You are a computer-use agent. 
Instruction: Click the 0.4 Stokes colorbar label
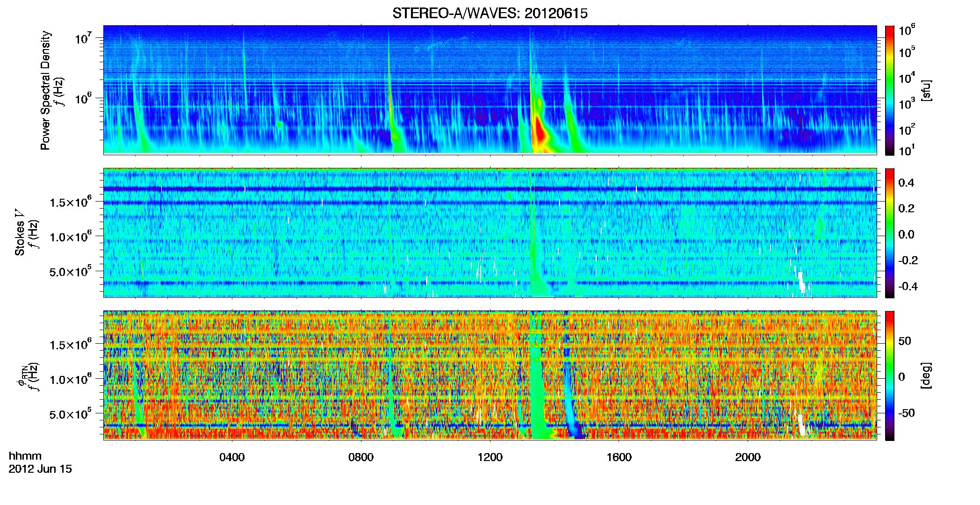click(x=906, y=183)
